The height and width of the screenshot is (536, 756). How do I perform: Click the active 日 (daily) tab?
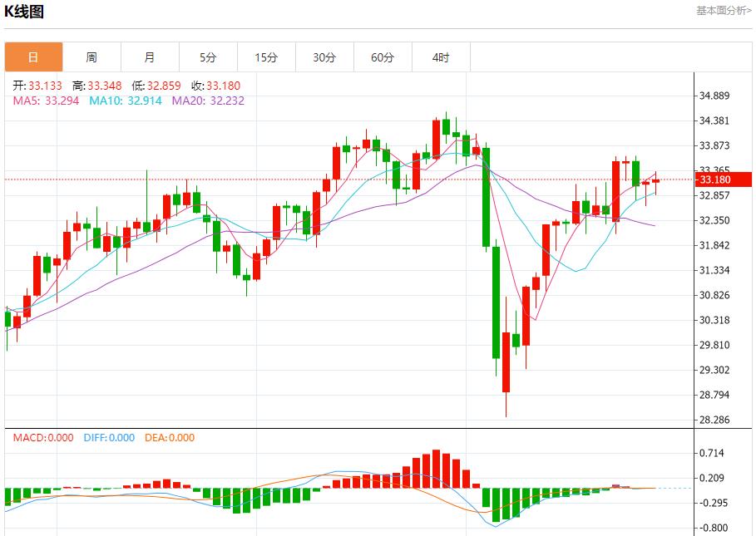33,57
